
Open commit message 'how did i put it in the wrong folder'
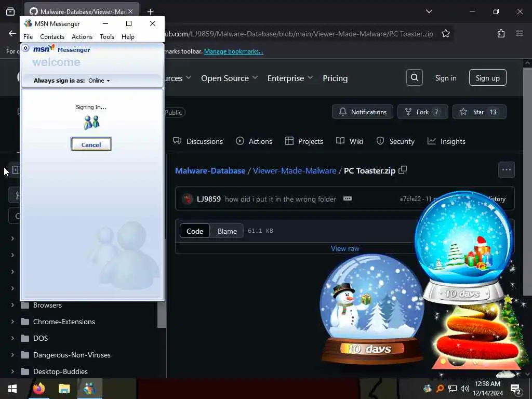pos(280,199)
